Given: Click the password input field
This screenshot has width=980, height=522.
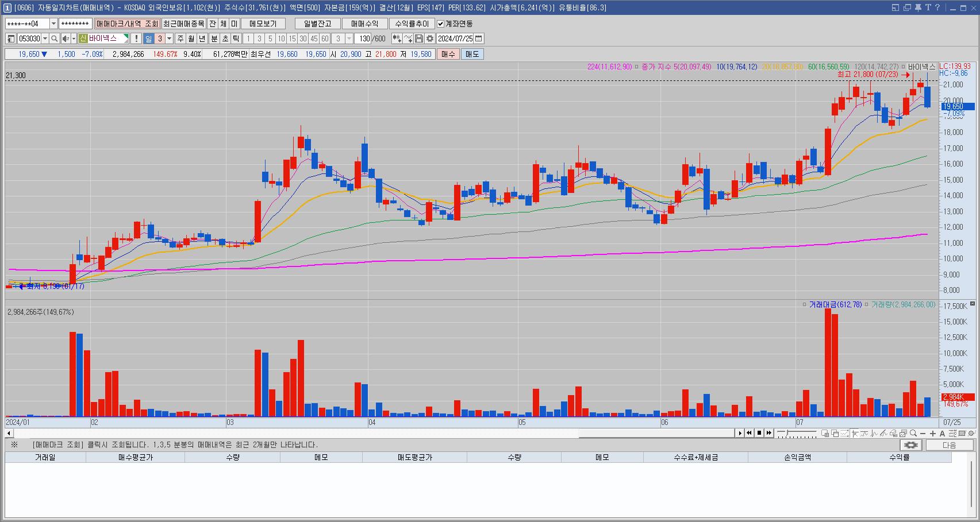Looking at the screenshot, I should tap(75, 24).
